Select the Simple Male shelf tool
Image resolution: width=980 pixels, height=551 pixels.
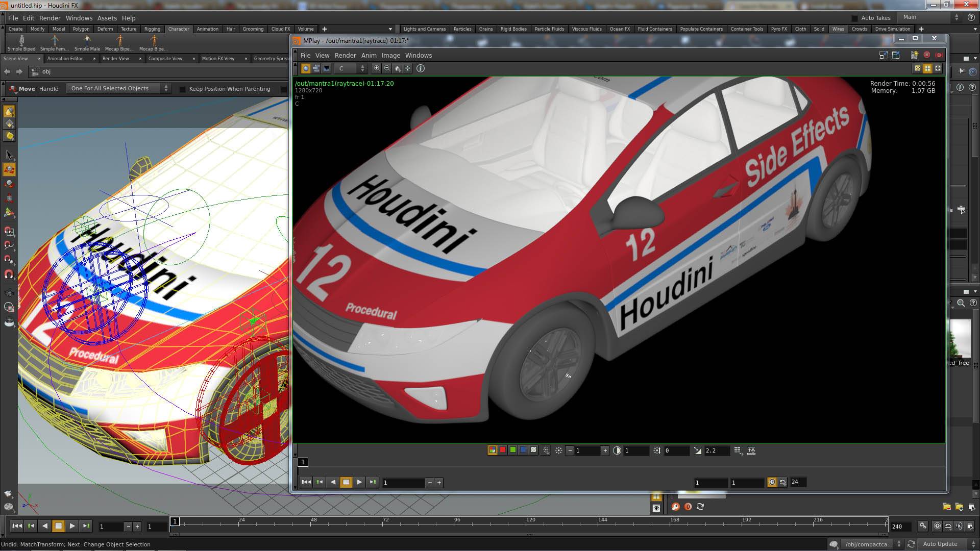87,43
